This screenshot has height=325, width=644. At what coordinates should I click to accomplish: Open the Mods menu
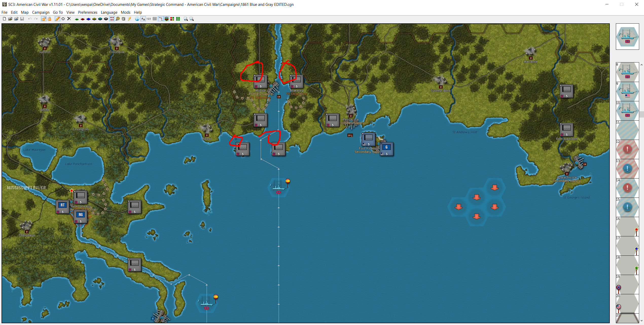[x=126, y=12]
